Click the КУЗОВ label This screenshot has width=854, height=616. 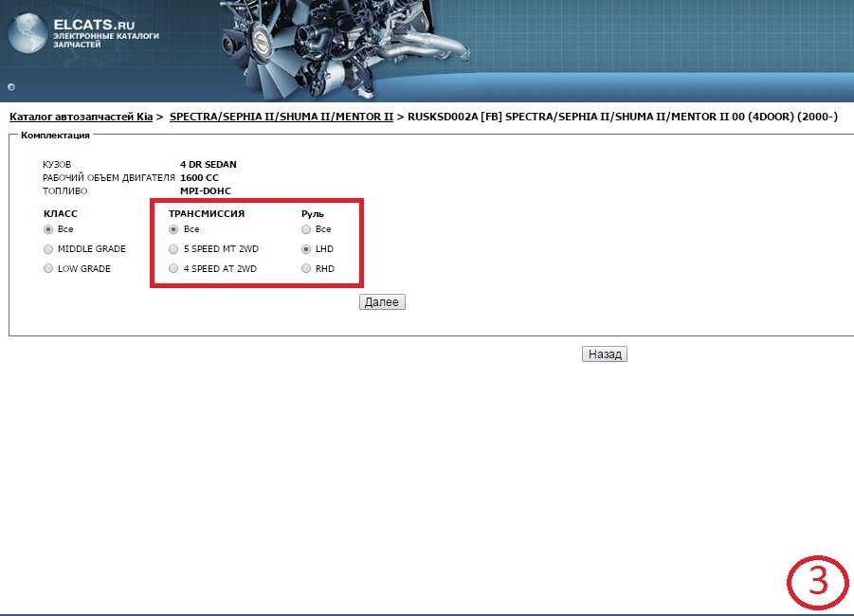(x=57, y=165)
